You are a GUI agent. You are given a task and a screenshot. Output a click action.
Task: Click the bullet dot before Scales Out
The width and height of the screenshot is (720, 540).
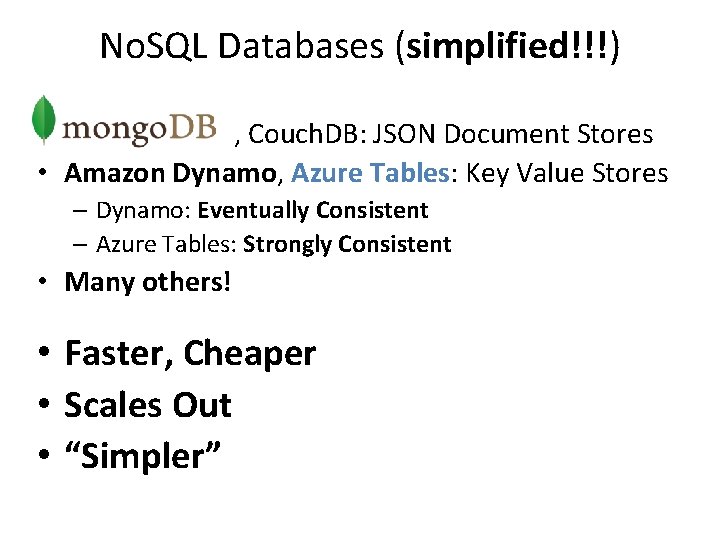pyautogui.click(x=44, y=404)
